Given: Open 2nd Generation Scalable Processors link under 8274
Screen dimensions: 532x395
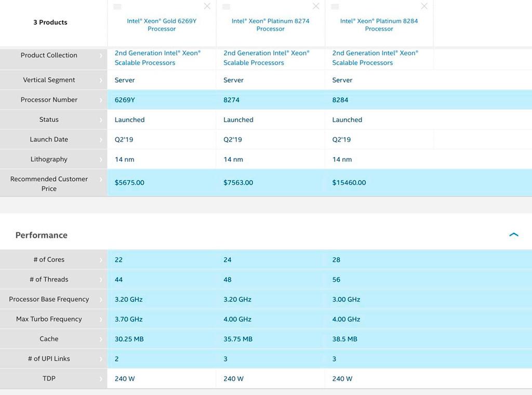Looking at the screenshot, I should pos(267,58).
